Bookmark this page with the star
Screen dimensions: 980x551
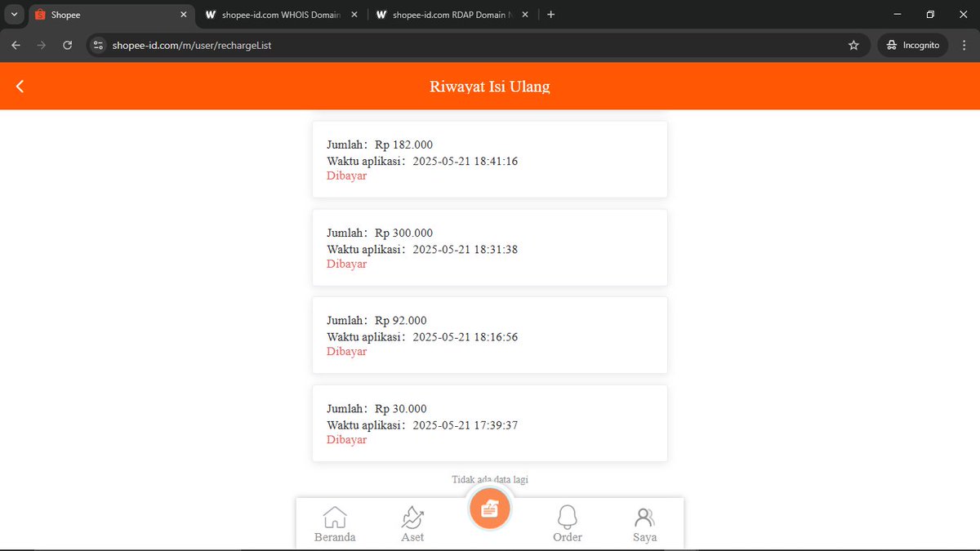point(854,46)
